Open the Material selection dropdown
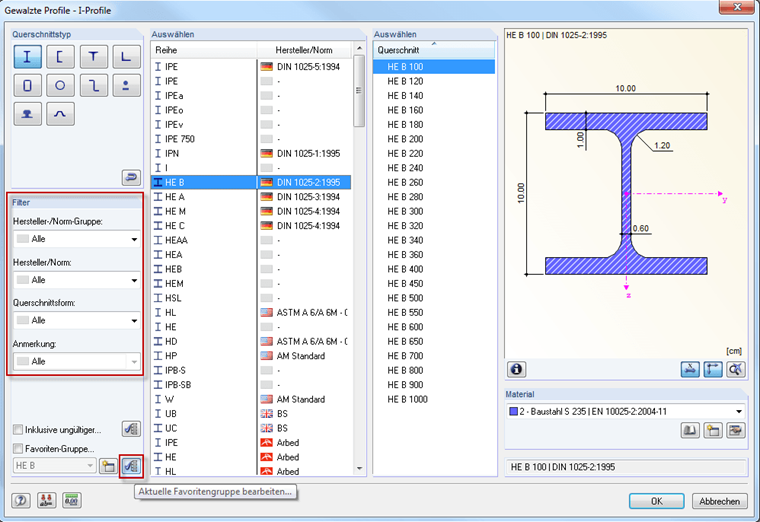This screenshot has height=522, width=760. pyautogui.click(x=625, y=411)
